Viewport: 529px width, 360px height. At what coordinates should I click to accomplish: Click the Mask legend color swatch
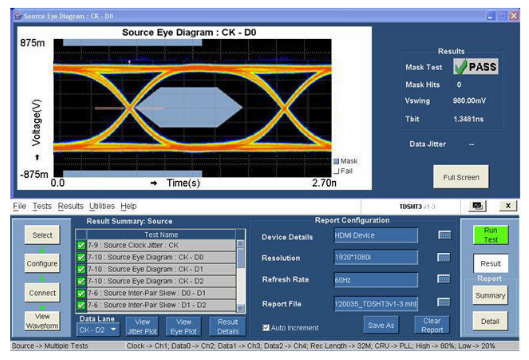coord(336,161)
